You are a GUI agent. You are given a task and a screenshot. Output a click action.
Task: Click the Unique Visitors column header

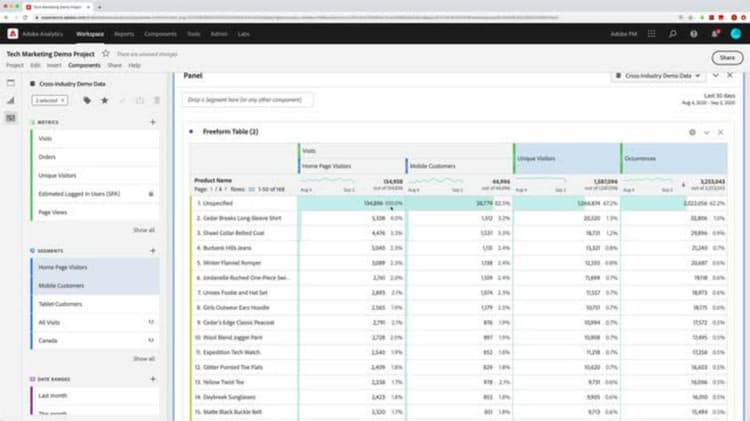pos(566,158)
